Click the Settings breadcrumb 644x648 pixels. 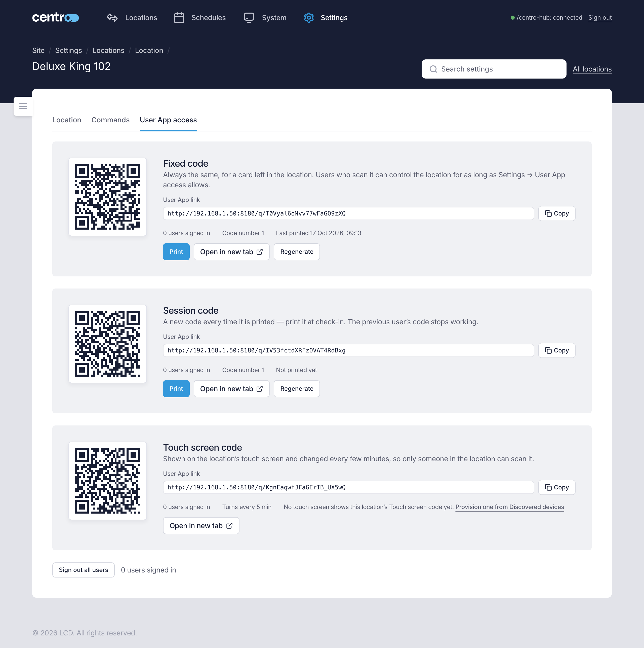pos(68,50)
